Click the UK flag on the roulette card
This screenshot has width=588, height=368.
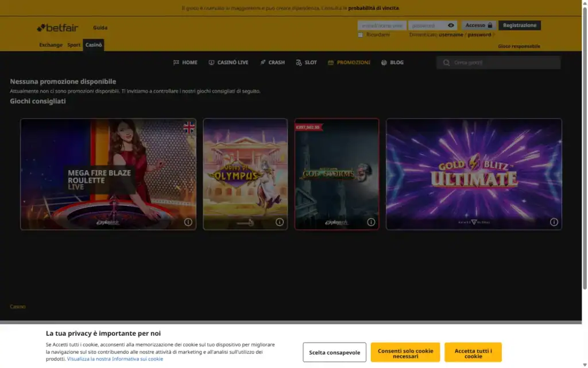click(189, 128)
